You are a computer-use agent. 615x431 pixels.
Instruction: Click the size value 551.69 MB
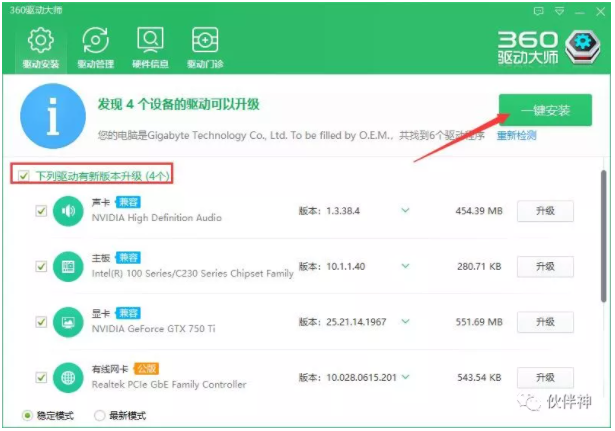479,322
